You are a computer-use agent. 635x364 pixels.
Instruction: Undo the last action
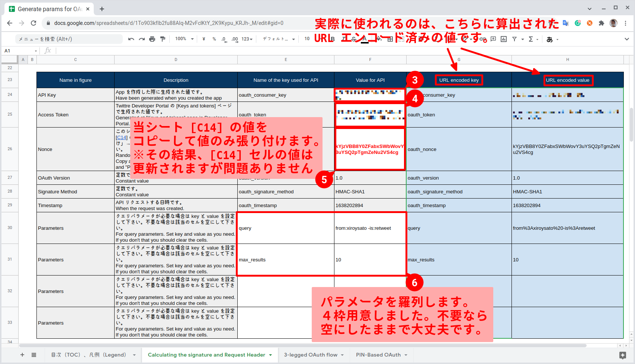point(131,39)
